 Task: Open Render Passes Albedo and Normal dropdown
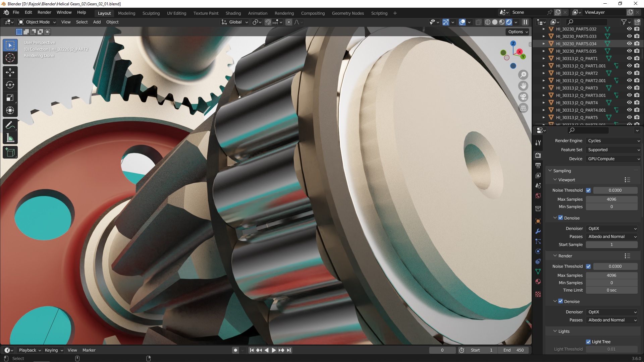click(x=612, y=320)
